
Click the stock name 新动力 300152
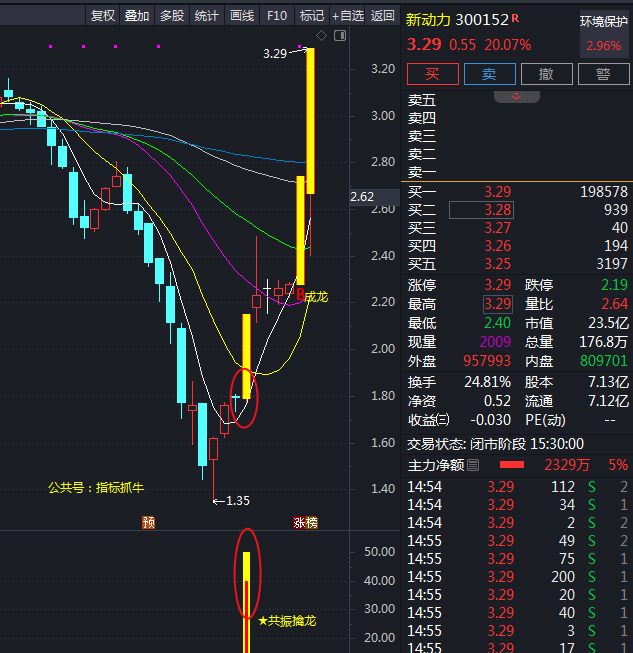[x=457, y=20]
